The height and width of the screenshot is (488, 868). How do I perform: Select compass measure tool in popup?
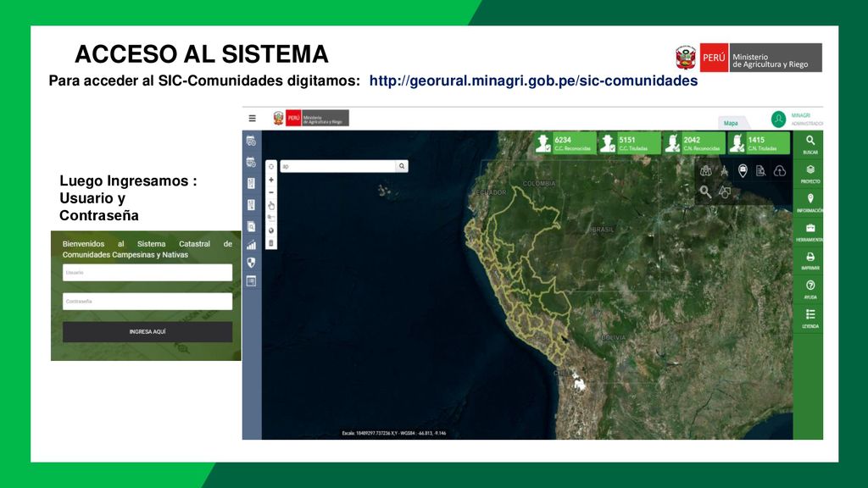point(724,171)
